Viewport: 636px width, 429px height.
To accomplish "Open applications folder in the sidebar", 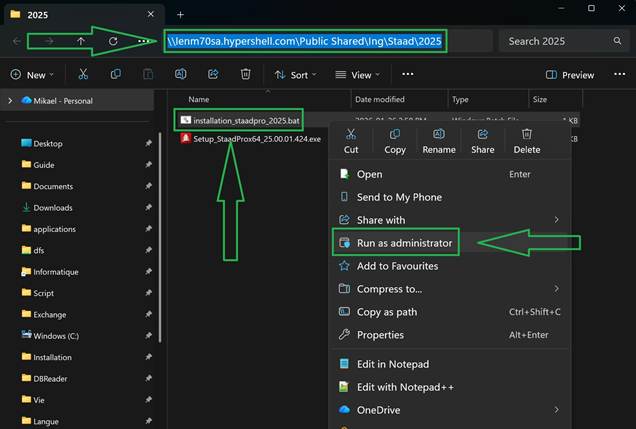I will pos(54,229).
